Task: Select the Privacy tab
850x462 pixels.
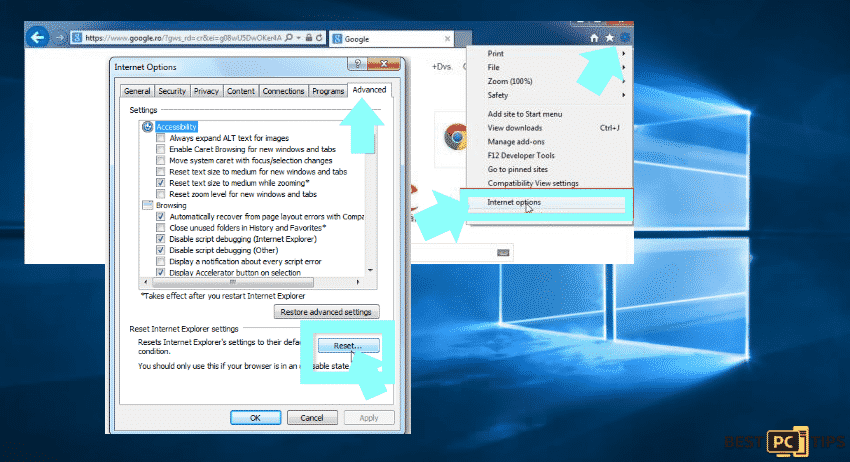Action: coord(206,91)
